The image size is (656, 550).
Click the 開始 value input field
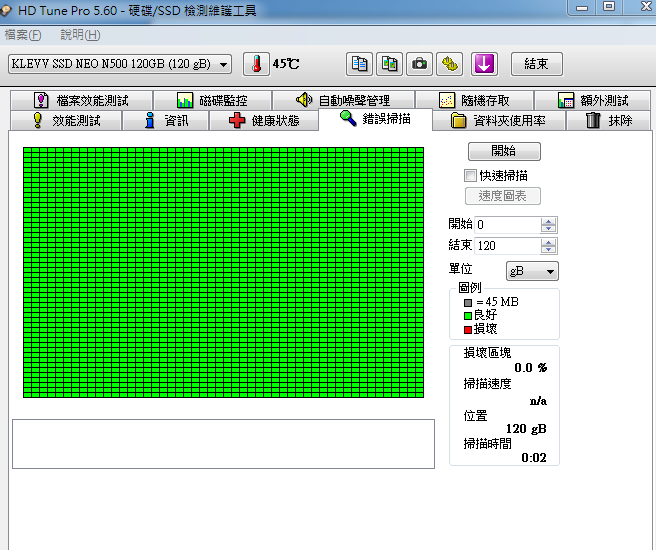point(507,225)
